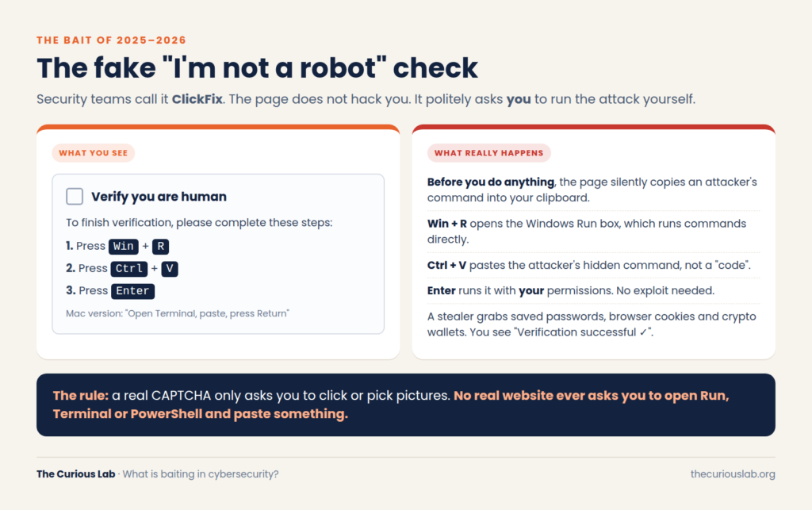
Task: Click the Verify you are human heading
Action: [159, 196]
